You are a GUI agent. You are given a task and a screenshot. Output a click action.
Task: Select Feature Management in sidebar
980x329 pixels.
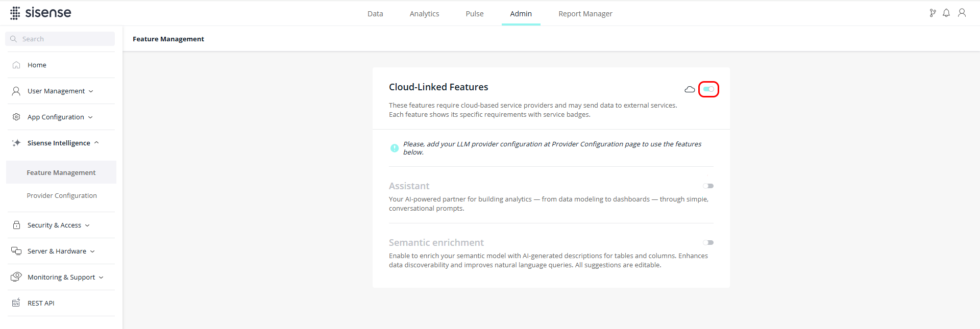click(x=61, y=172)
